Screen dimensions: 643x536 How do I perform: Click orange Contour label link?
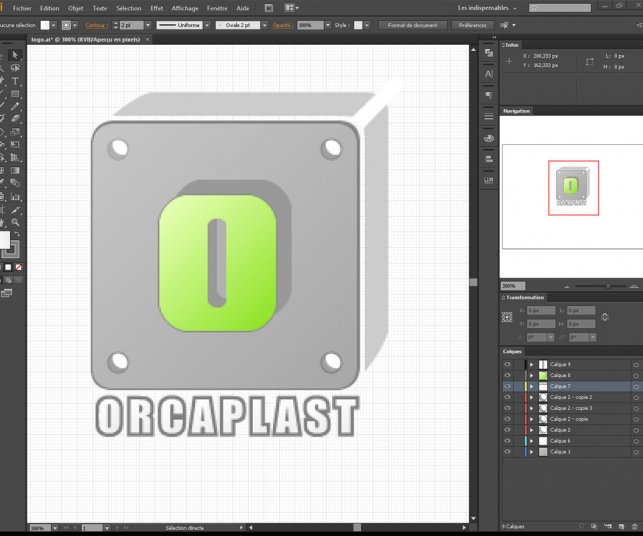(x=96, y=25)
